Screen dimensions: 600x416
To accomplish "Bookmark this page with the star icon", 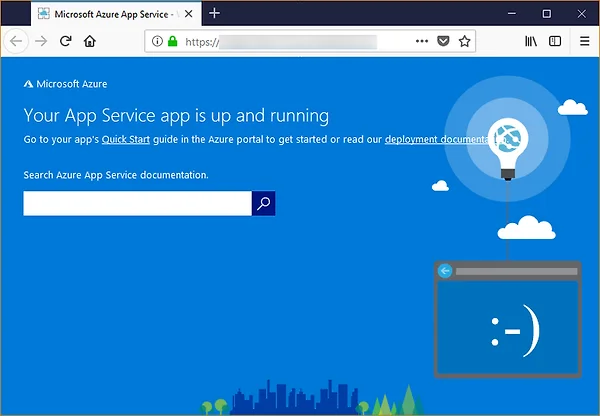I will pyautogui.click(x=464, y=41).
